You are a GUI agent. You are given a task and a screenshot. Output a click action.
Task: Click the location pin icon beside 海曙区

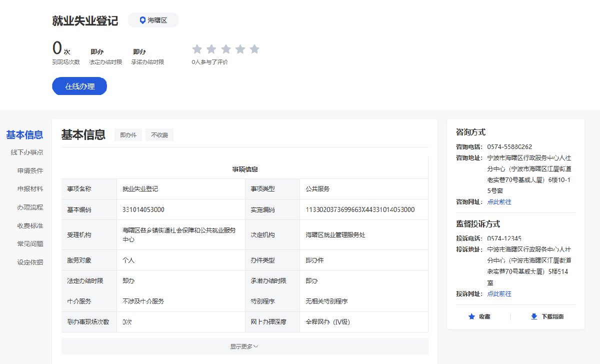[142, 20]
